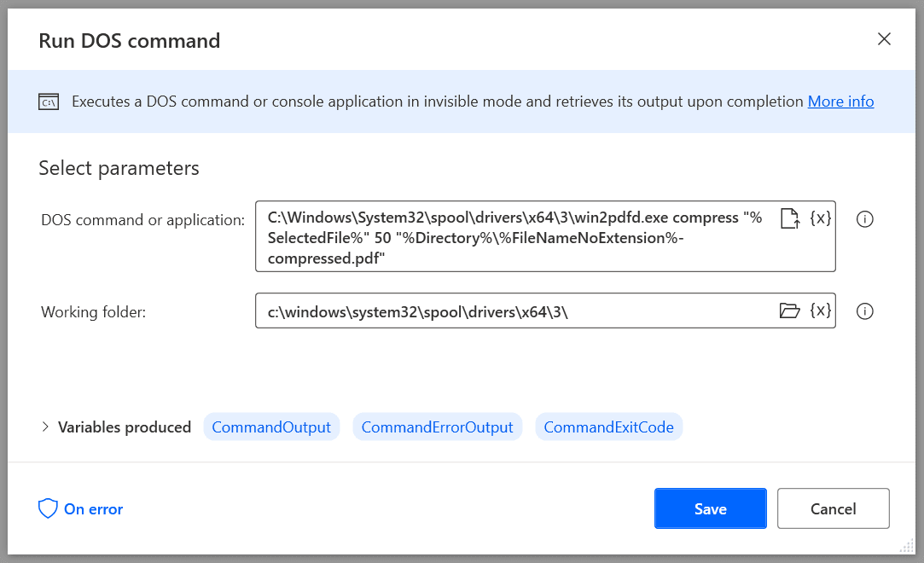
Task: Select the CommandErrorOutput variable chip
Action: [x=437, y=427]
